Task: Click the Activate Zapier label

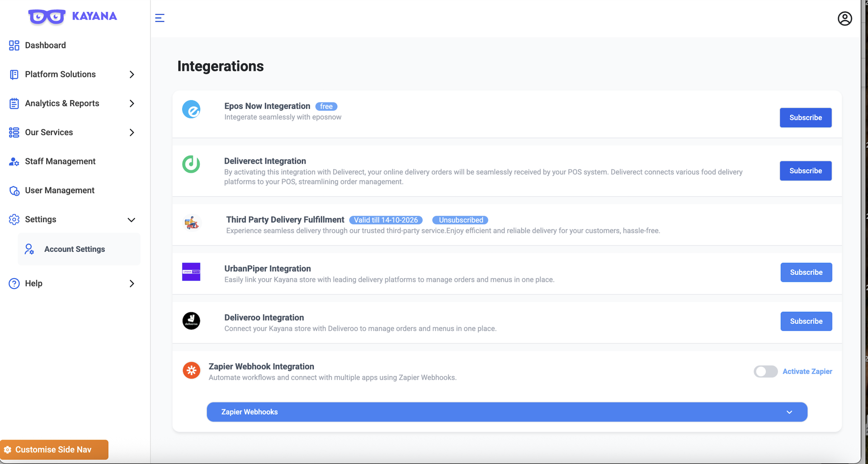Action: [807, 371]
